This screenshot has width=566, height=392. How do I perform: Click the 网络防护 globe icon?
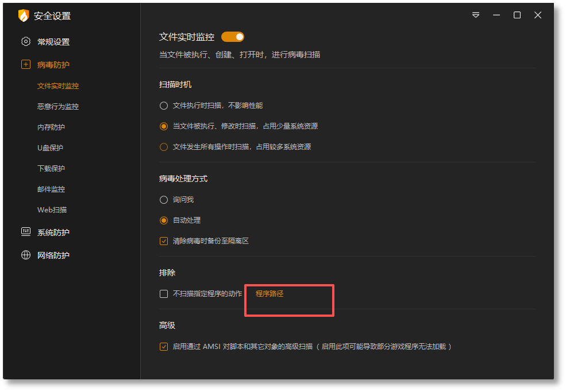tap(26, 255)
